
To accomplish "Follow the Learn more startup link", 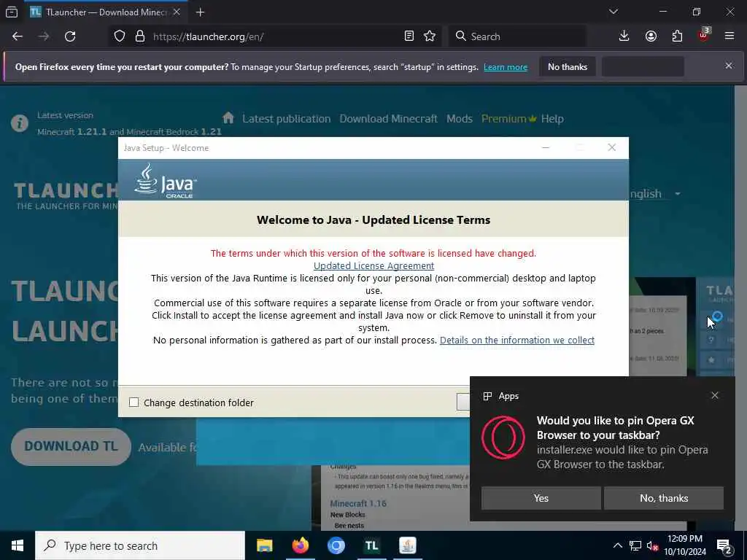I will (x=506, y=67).
